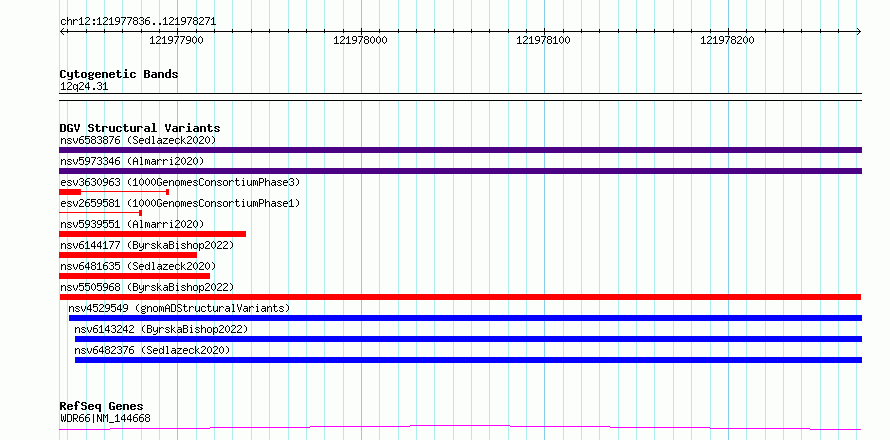890x440 pixels.
Task: Click the red bar under nsv6144177
Action: [x=128, y=255]
